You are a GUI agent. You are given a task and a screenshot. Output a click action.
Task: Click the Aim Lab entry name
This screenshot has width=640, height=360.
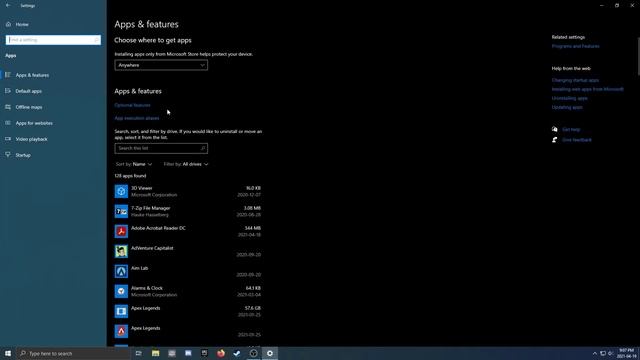pyautogui.click(x=140, y=268)
